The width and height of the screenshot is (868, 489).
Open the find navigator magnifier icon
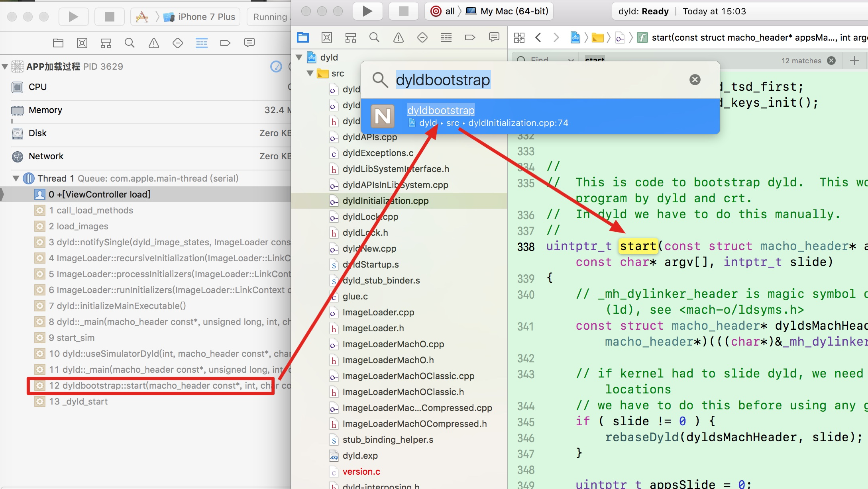[x=374, y=37]
